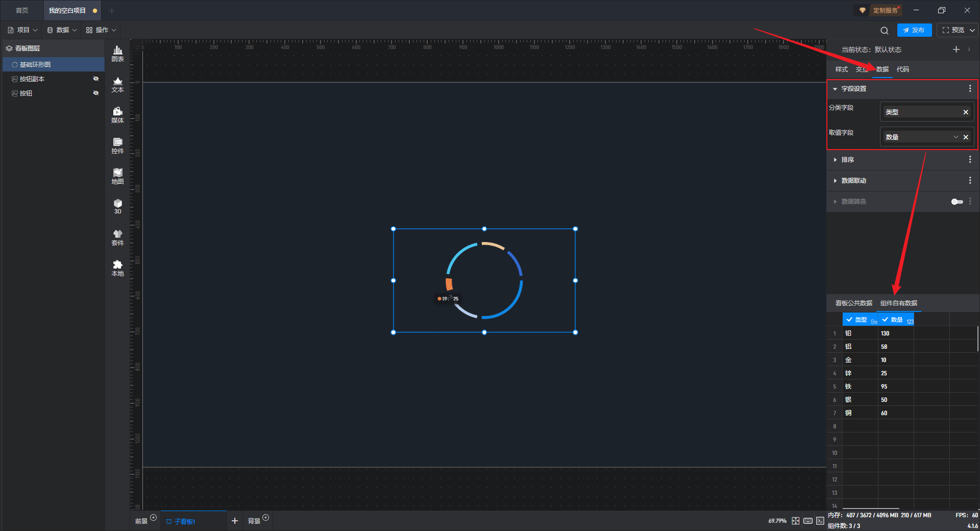Click the 预览 preview button

pos(953,30)
